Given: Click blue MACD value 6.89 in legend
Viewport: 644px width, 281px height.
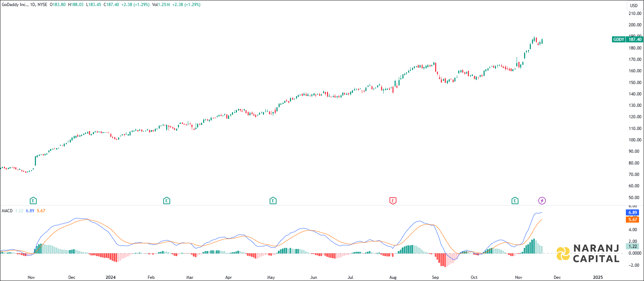Looking at the screenshot, I should coord(30,211).
